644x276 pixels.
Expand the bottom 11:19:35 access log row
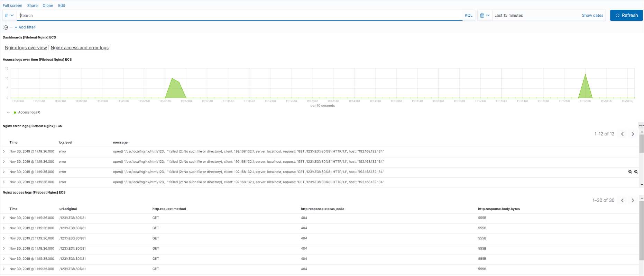click(4, 269)
